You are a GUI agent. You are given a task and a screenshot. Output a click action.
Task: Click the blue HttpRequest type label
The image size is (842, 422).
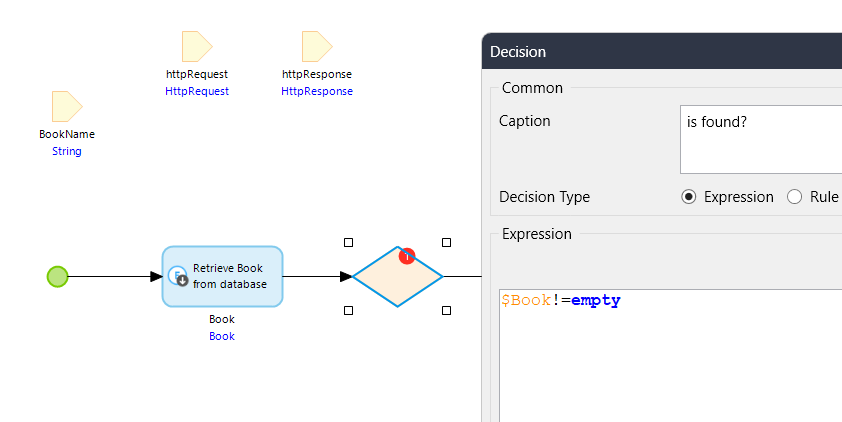197,91
